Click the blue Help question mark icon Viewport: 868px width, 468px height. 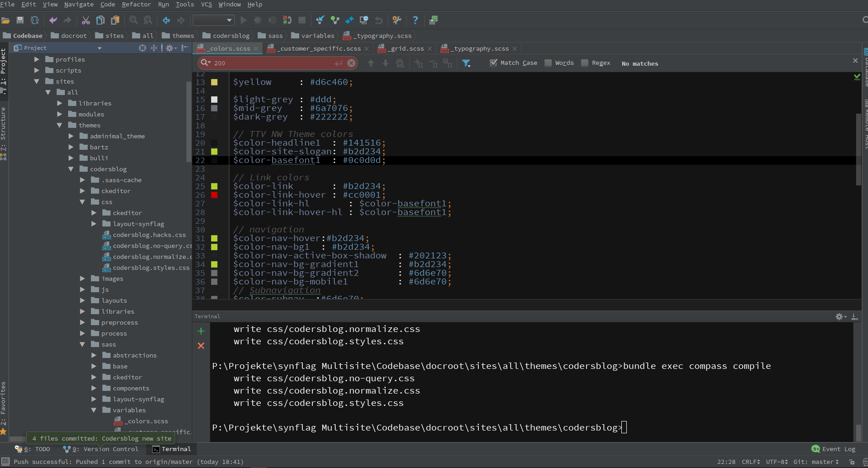415,20
